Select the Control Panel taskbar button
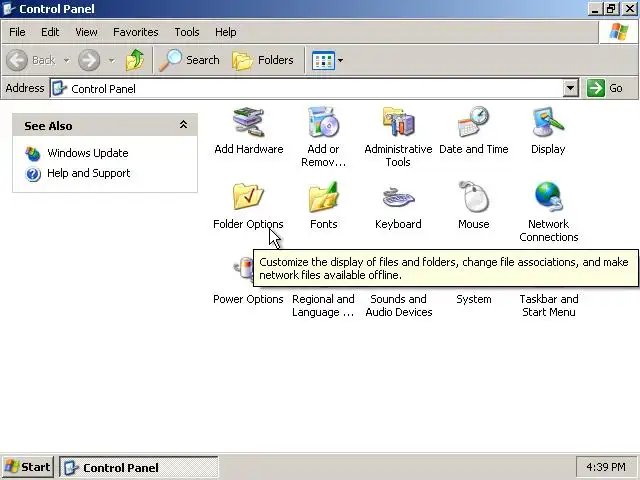This screenshot has width=640, height=480. [139, 467]
